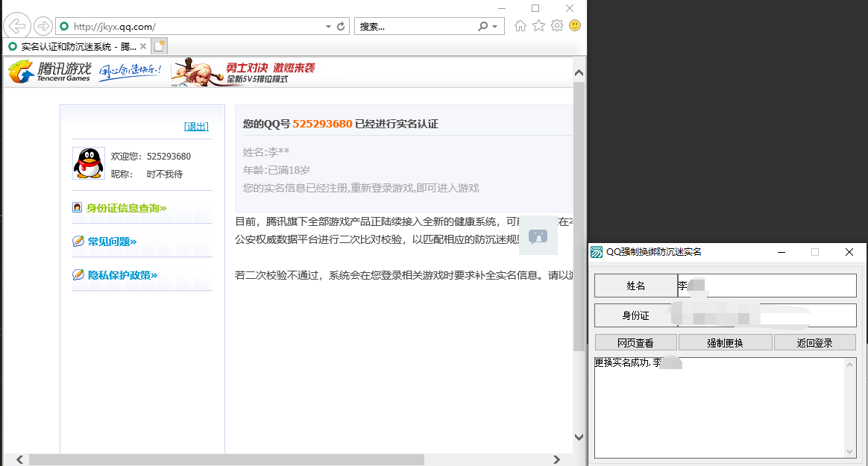Click the QQ penguin avatar
The width and height of the screenshot is (868, 466).
coord(89,163)
